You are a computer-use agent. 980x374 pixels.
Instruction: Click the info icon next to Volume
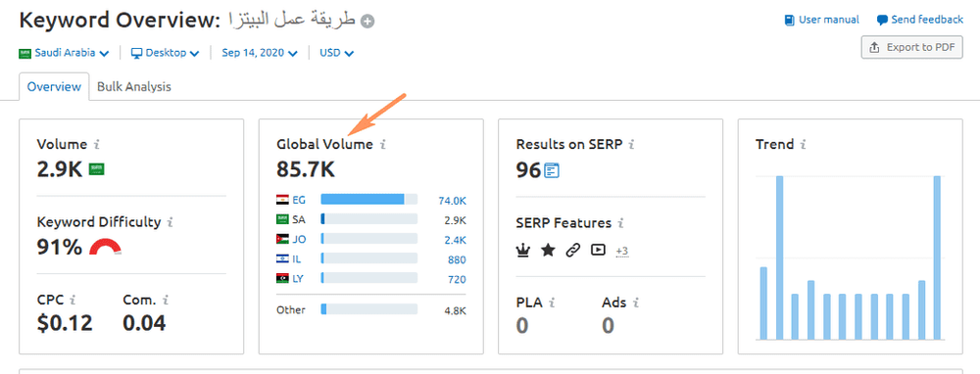(96, 145)
